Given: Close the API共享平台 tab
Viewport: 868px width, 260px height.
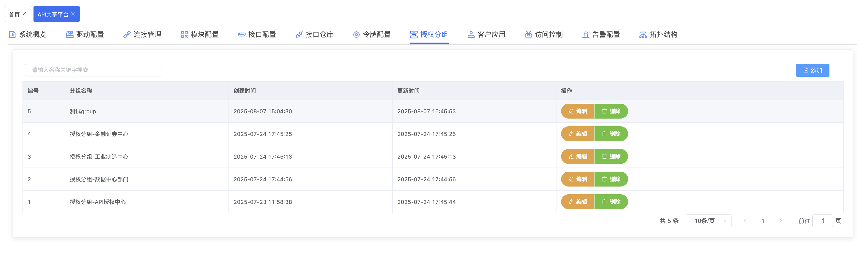Looking at the screenshot, I should point(73,14).
